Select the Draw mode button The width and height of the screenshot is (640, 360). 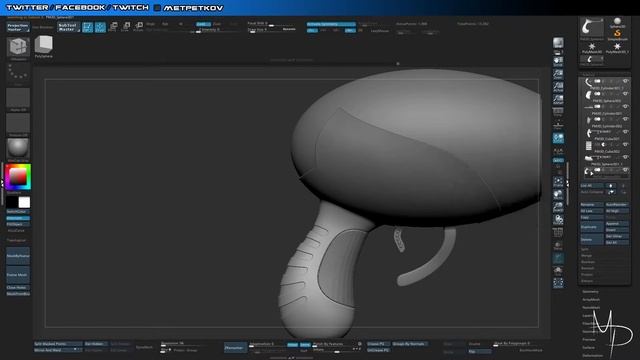coord(100,27)
